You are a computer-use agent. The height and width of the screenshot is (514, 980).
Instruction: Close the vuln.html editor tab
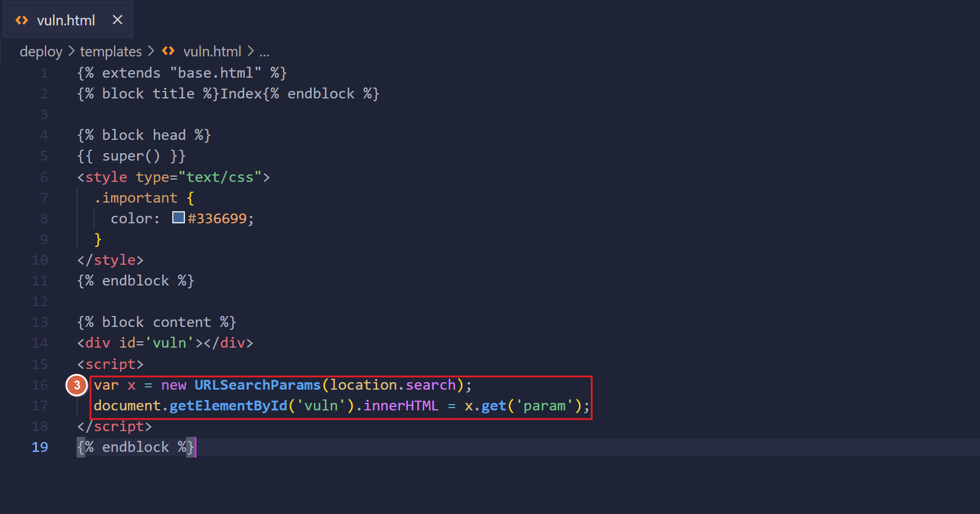point(118,20)
